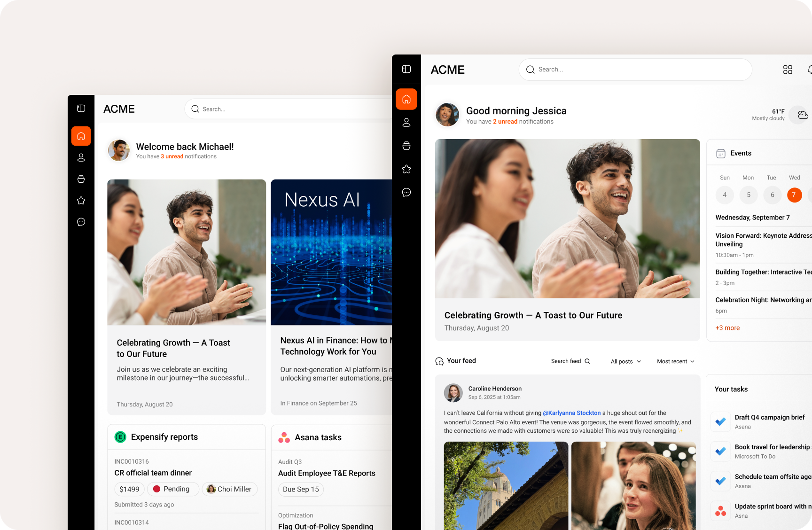Viewport: 812px width, 530px height.
Task: Open the All posts dropdown
Action: [x=626, y=361]
